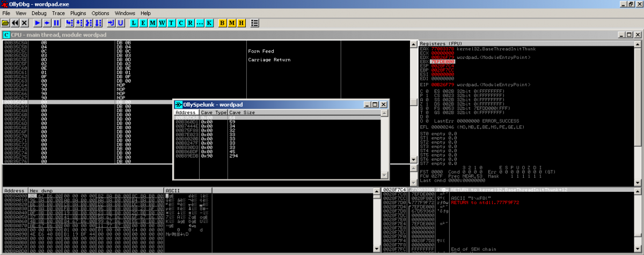
Task: Open the File menu
Action: tap(6, 13)
